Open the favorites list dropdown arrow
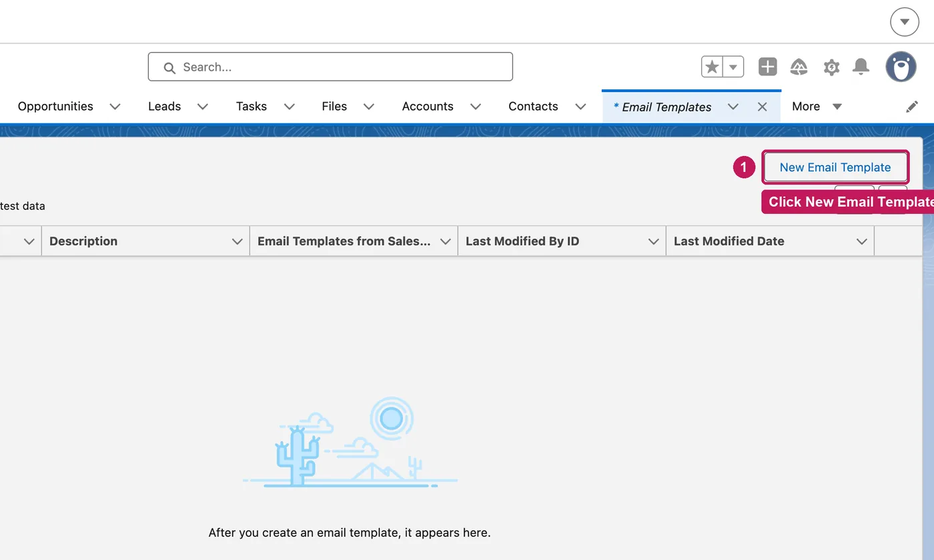The image size is (934, 560). pos(733,67)
